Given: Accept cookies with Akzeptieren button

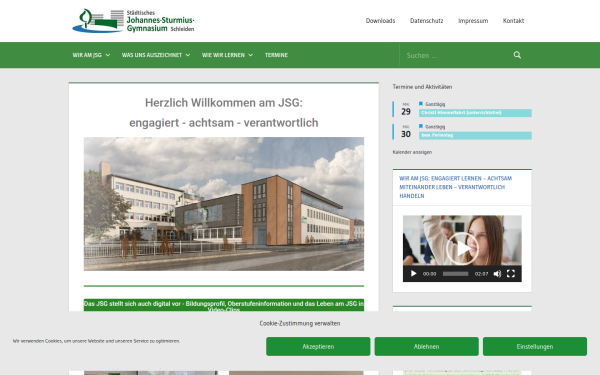Looking at the screenshot, I should [x=318, y=346].
